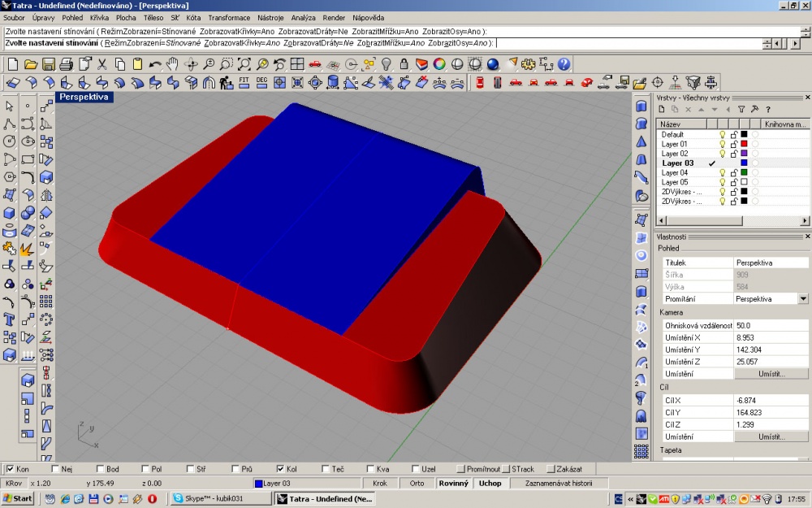Click the Undo arrow icon
The image size is (812, 508).
[155, 64]
